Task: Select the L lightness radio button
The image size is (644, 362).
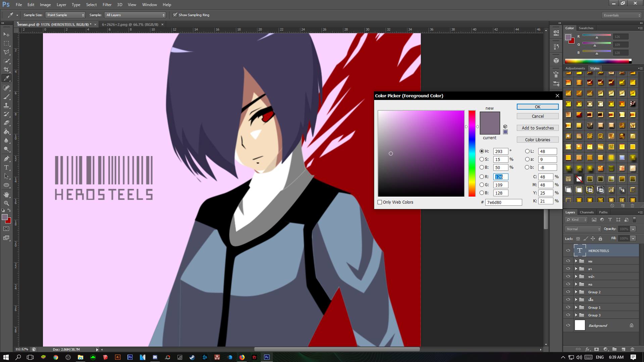Action: pos(527,151)
